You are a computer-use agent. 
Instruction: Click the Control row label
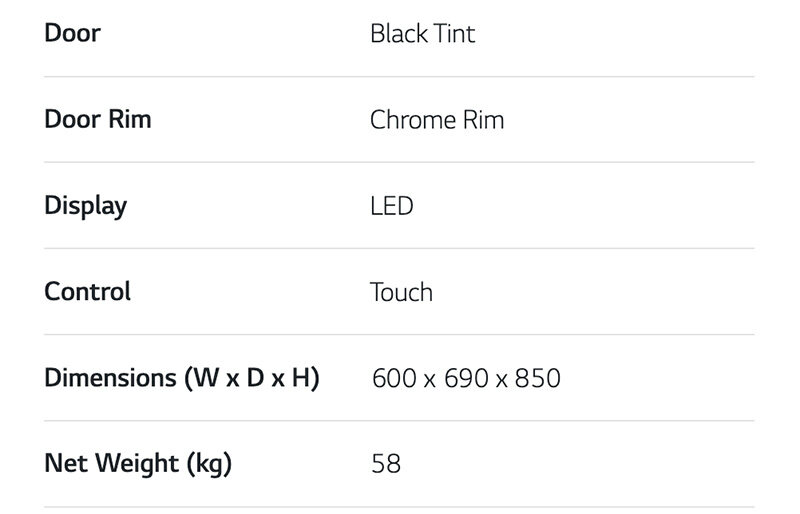pos(88,292)
